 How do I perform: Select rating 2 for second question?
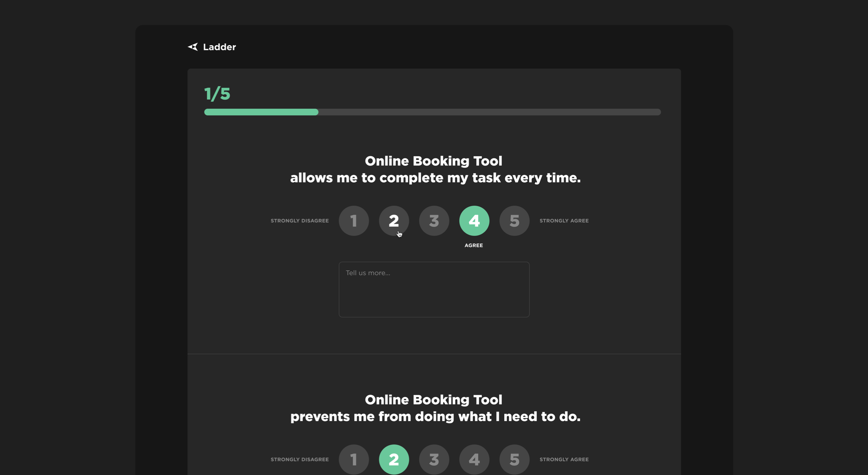tap(394, 459)
